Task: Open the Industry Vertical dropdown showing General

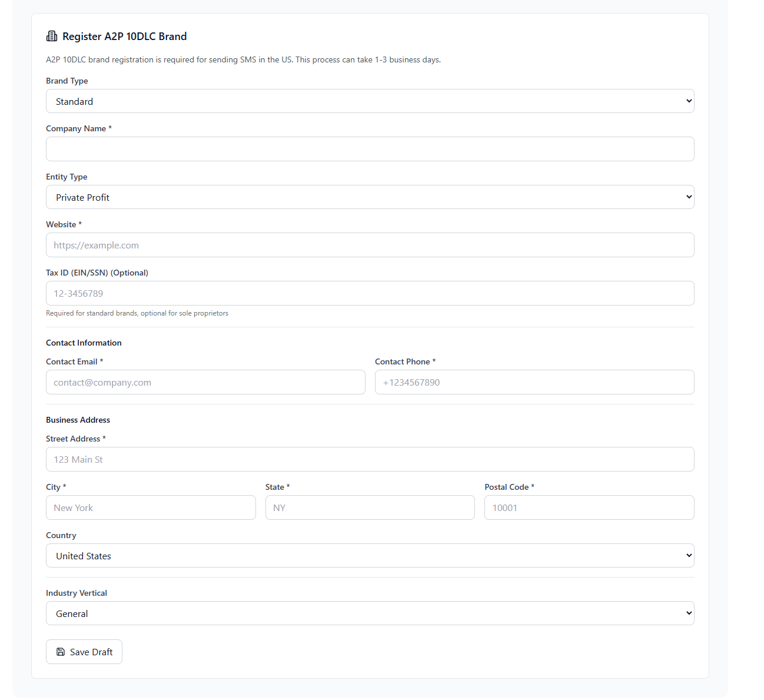Action: (370, 613)
